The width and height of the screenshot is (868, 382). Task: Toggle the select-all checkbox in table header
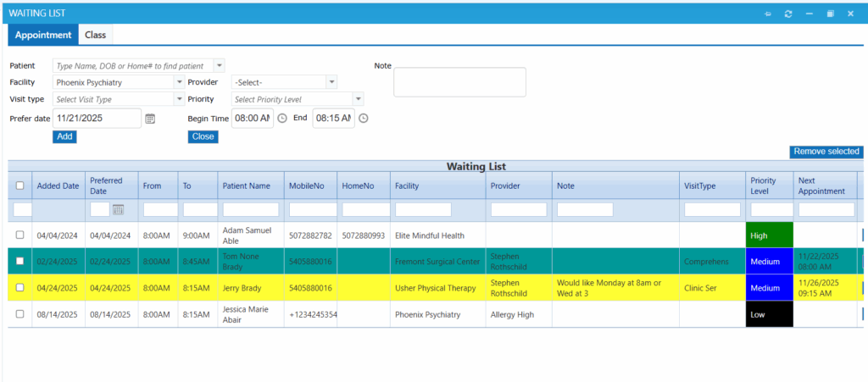(20, 185)
